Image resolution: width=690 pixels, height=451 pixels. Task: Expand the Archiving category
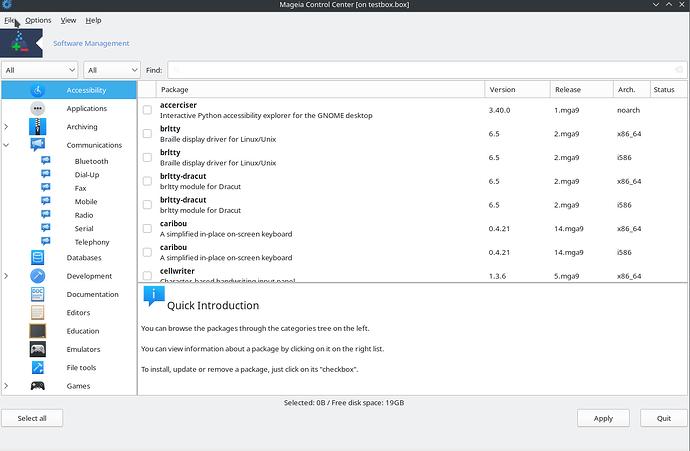pos(6,127)
